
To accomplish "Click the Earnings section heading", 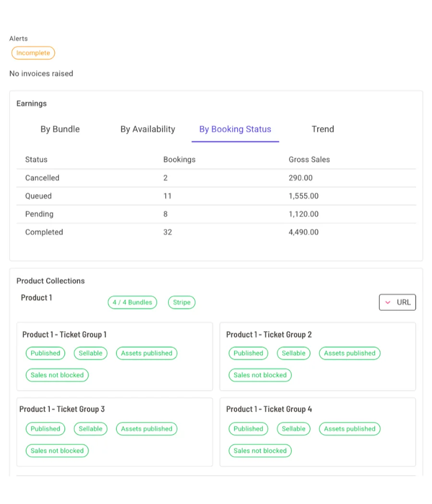I will pyautogui.click(x=32, y=103).
